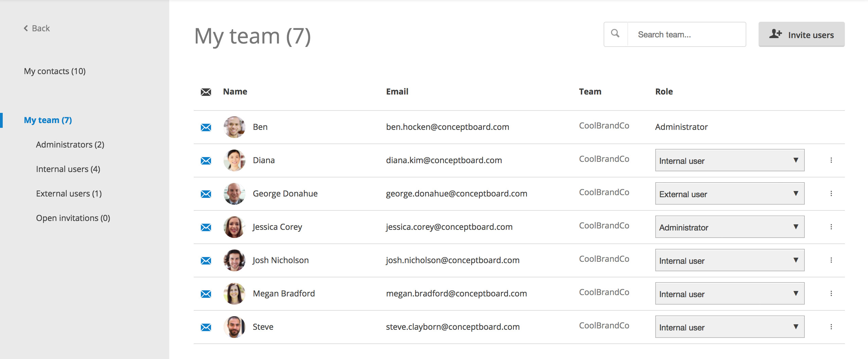Click the mail icon next to Diana
This screenshot has height=359, width=868.
click(206, 160)
